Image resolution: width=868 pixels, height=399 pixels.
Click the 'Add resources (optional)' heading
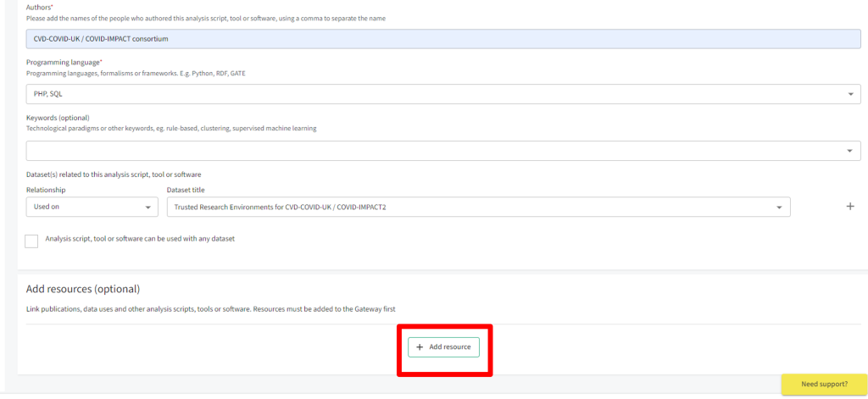pyautogui.click(x=83, y=290)
